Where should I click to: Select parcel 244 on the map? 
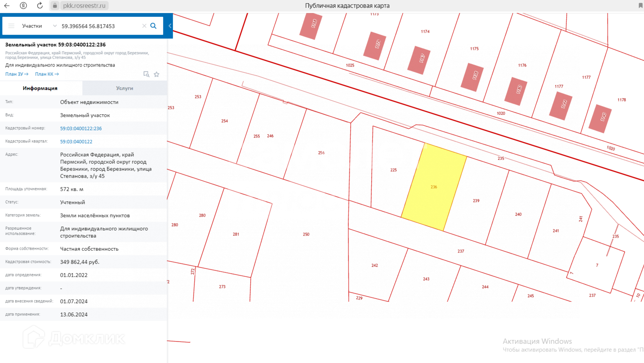pos(485,287)
